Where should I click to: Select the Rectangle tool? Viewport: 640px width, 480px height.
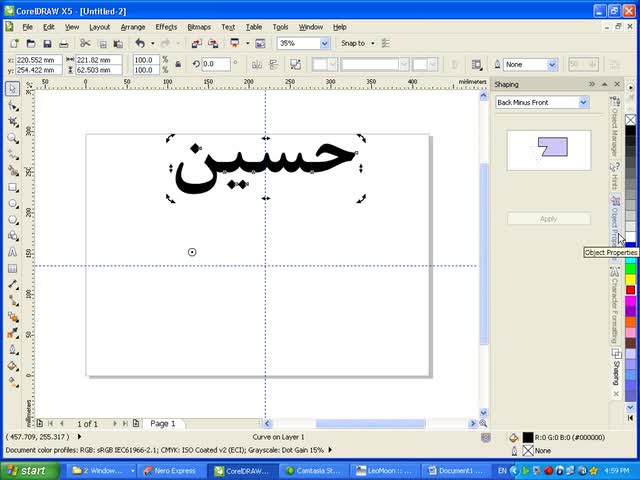tap(13, 187)
